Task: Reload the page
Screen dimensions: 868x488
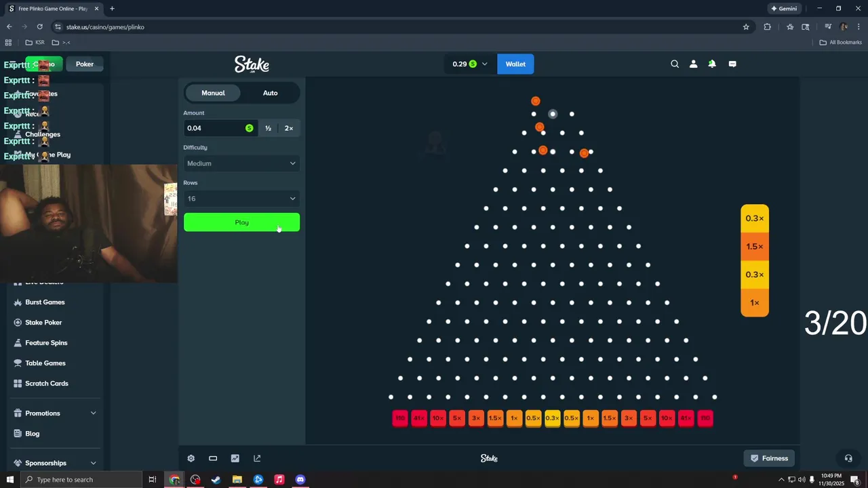Action: click(39, 26)
